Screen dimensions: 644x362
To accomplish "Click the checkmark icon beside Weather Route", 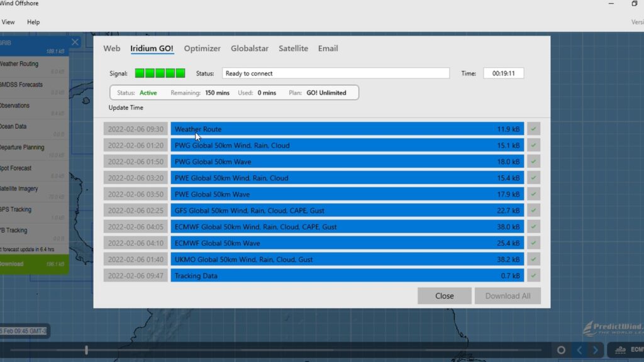I will 533,129.
